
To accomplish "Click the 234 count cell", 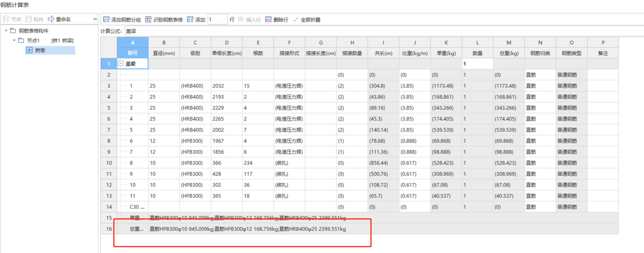I will [258, 163].
